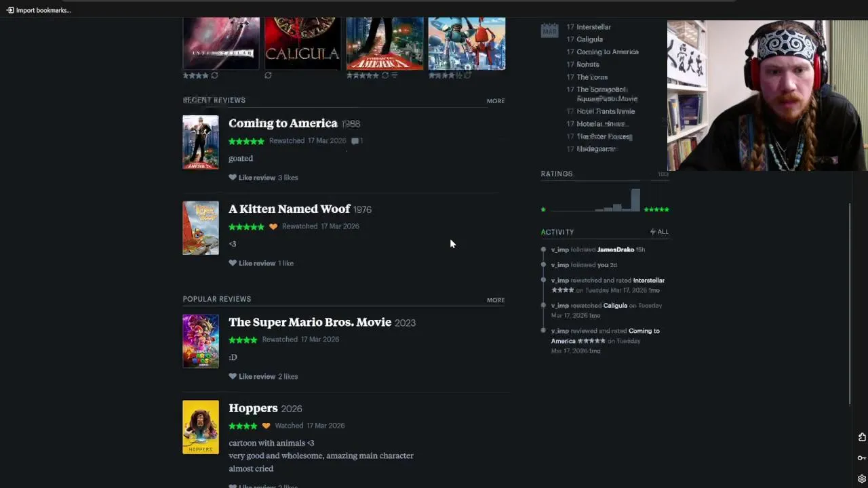Like the A Kitten Named Woof review
The height and width of the screenshot is (488, 868).
click(x=252, y=263)
